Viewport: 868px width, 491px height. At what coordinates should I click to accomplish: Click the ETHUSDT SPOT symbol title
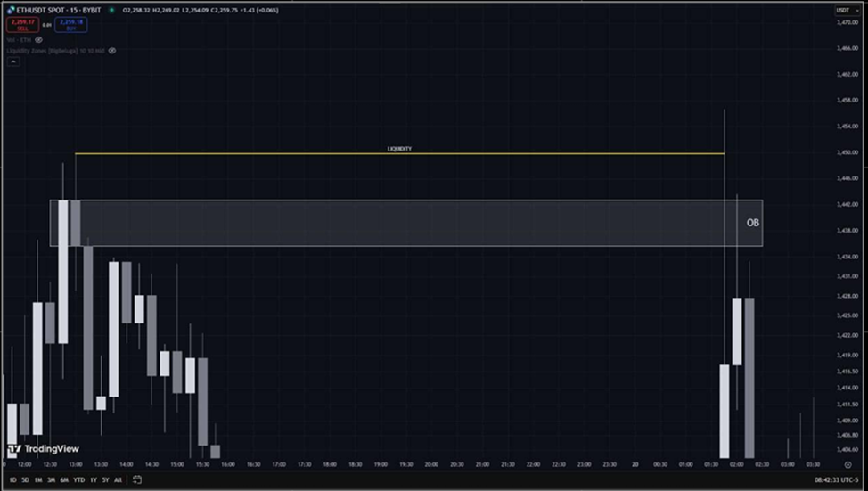[58, 11]
